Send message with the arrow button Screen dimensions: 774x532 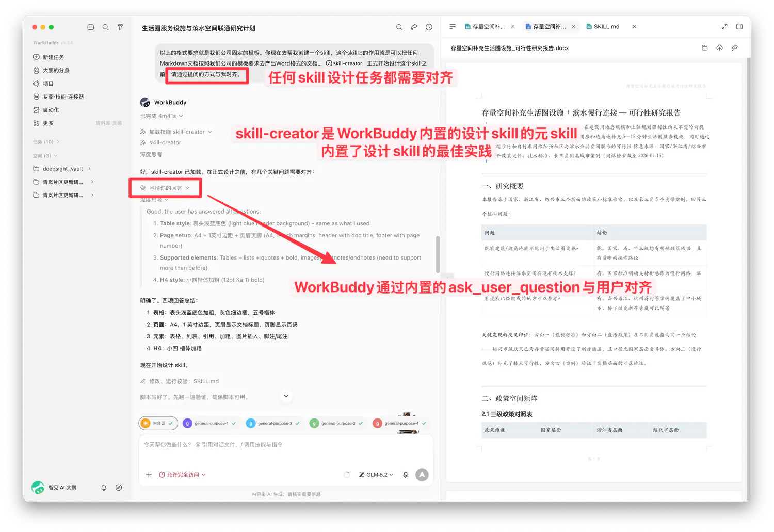tap(422, 475)
